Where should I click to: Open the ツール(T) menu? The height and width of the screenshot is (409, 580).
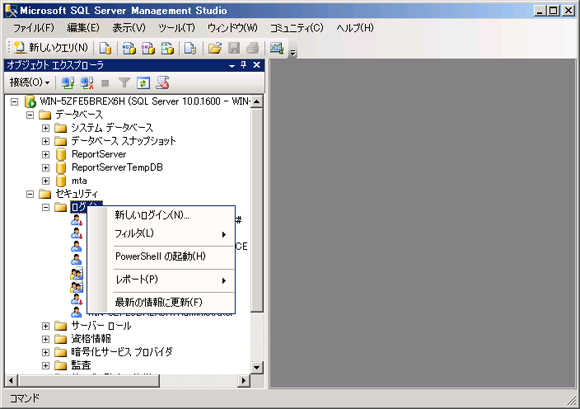pos(176,28)
